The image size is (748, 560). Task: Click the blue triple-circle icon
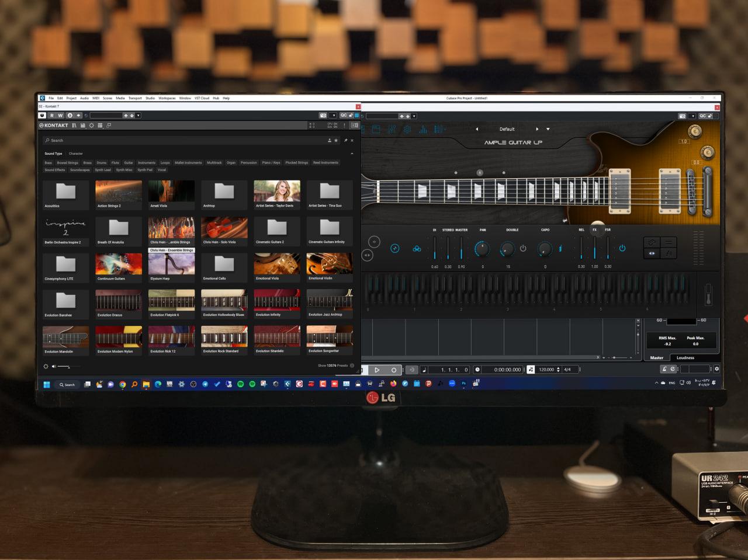point(417,249)
